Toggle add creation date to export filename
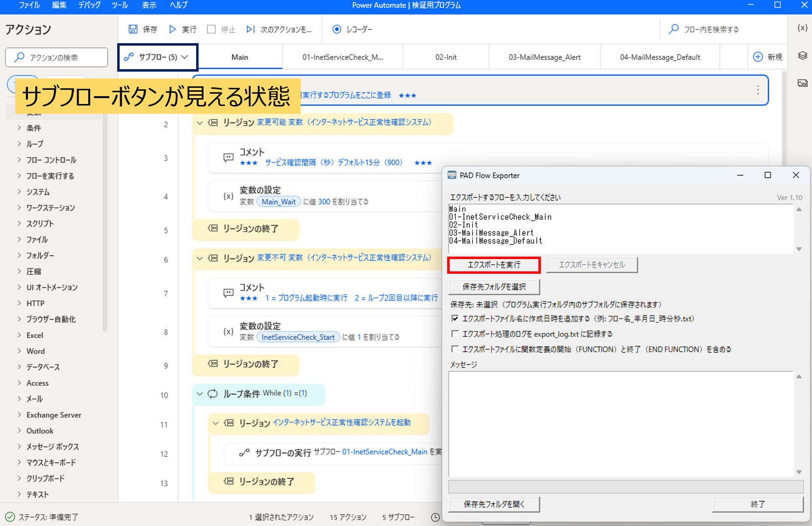 455,318
